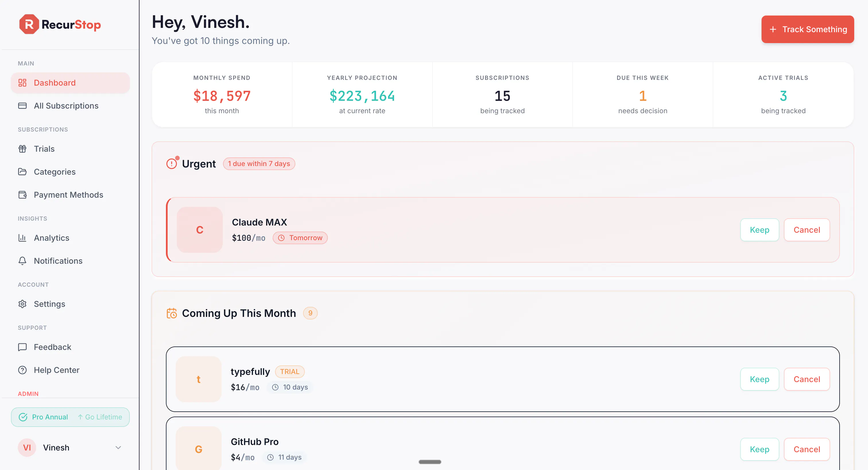The height and width of the screenshot is (470, 868).
Task: Click the ADMIN section label
Action: pyautogui.click(x=28, y=394)
